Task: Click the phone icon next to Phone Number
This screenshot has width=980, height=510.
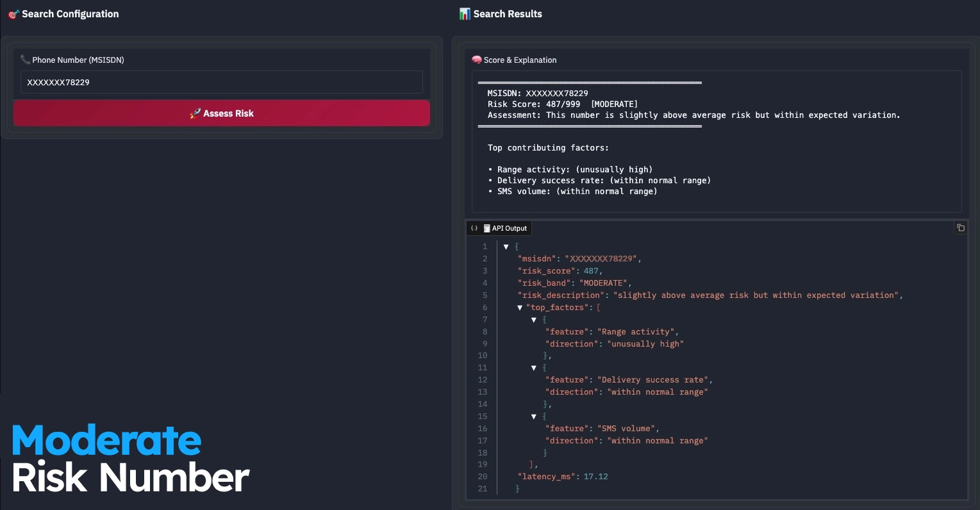Action: [25, 60]
